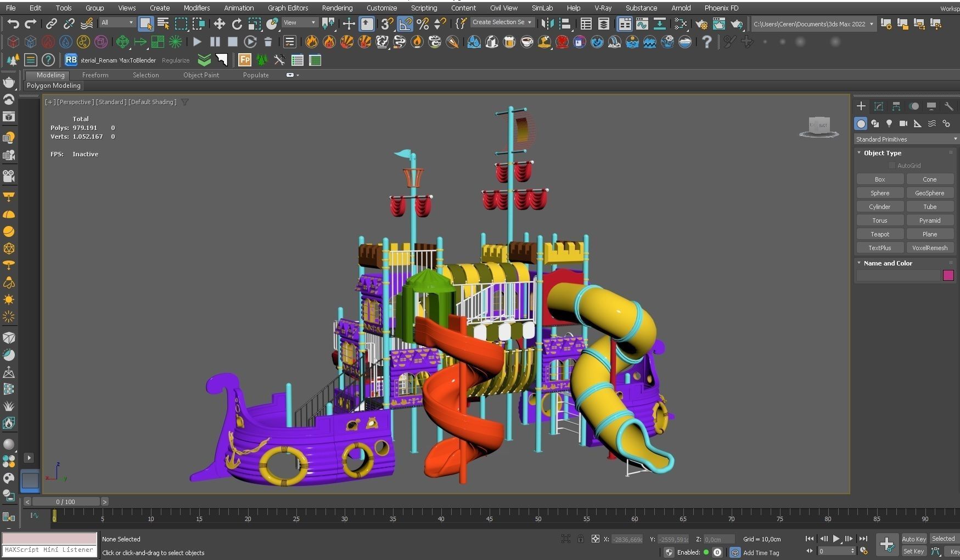Select the Rotate tool

pyautogui.click(x=237, y=24)
